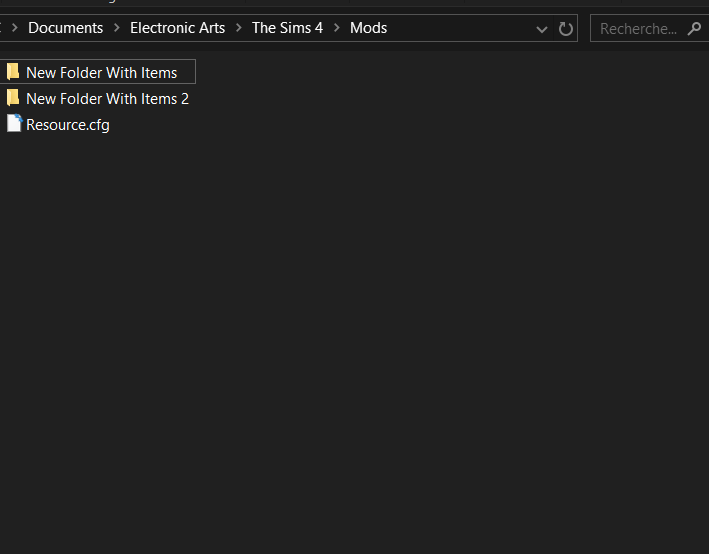The height and width of the screenshot is (554, 709).
Task: Select the New Folder With Items folder icon
Action: click(x=13, y=72)
